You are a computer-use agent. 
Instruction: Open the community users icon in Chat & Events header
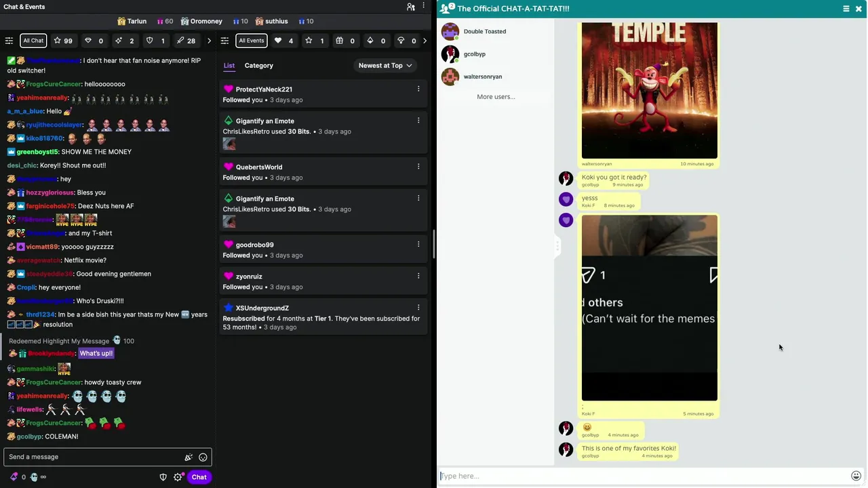tap(411, 7)
